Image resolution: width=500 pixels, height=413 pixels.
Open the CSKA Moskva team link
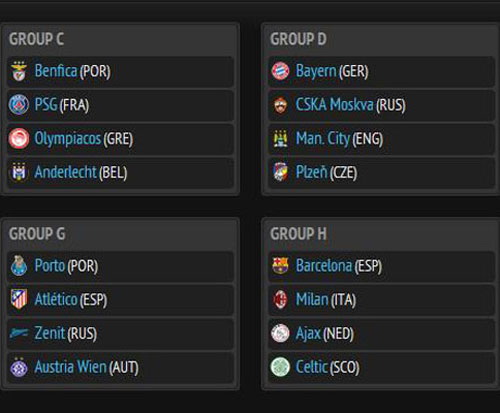tap(334, 105)
